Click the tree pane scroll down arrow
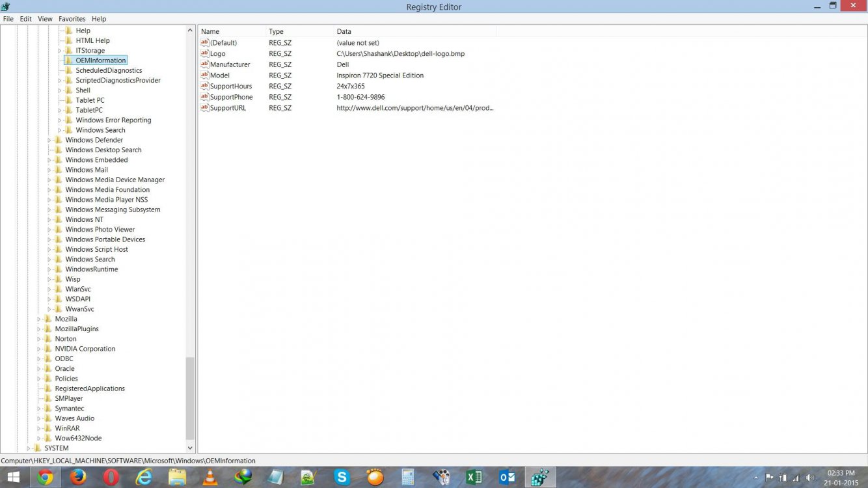The height and width of the screenshot is (488, 868). point(190,448)
